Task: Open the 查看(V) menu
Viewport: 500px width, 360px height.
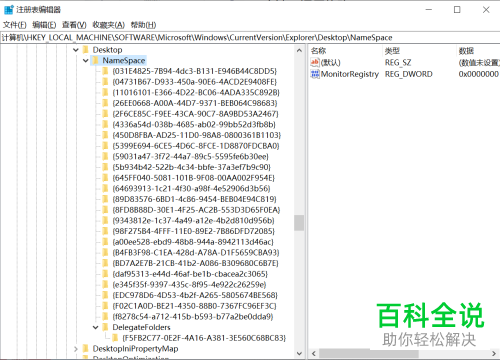Action: (74, 25)
